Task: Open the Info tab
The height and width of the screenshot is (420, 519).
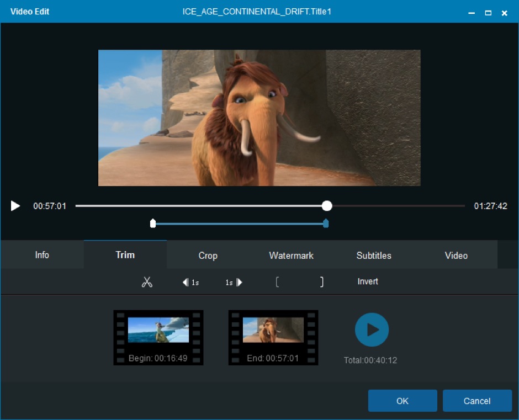Action: (42, 255)
